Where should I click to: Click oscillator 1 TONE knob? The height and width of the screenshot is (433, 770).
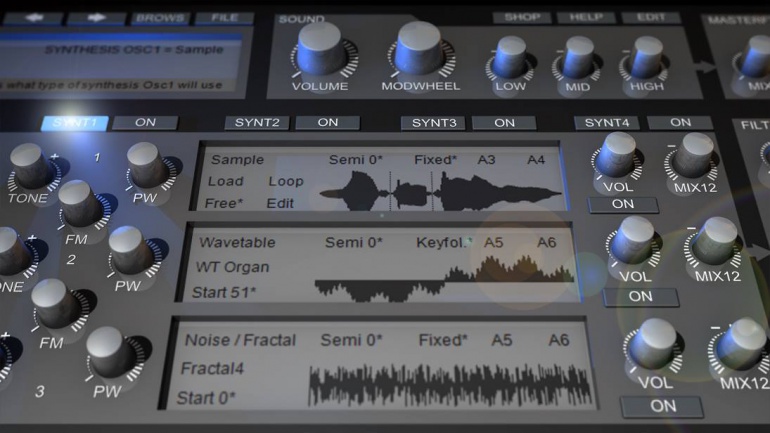pyautogui.click(x=30, y=167)
